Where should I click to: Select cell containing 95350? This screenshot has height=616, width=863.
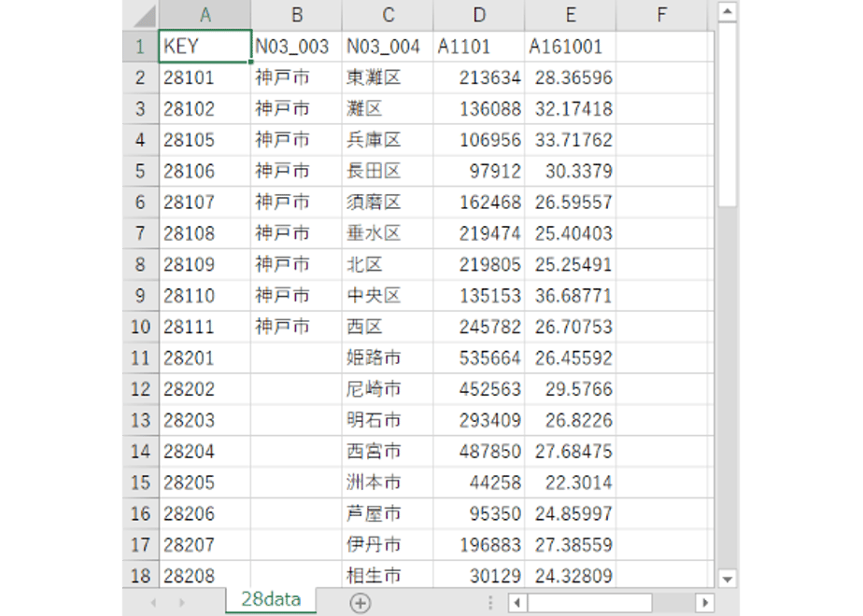pyautogui.click(x=479, y=513)
